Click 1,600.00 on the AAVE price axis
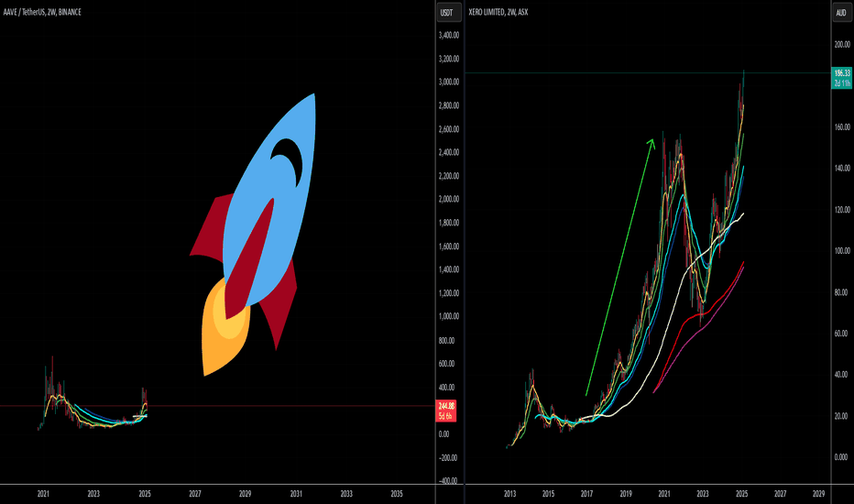 coord(449,247)
